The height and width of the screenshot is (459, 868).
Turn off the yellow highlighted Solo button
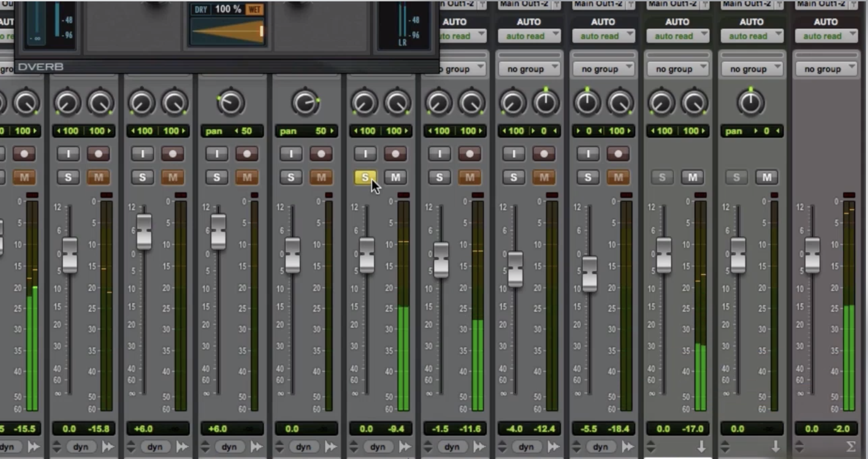click(x=365, y=177)
